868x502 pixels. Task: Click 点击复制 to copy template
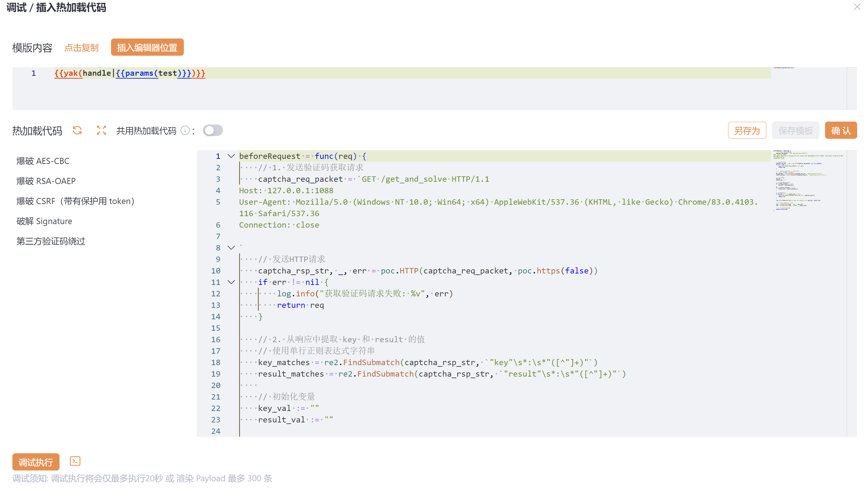click(x=82, y=47)
